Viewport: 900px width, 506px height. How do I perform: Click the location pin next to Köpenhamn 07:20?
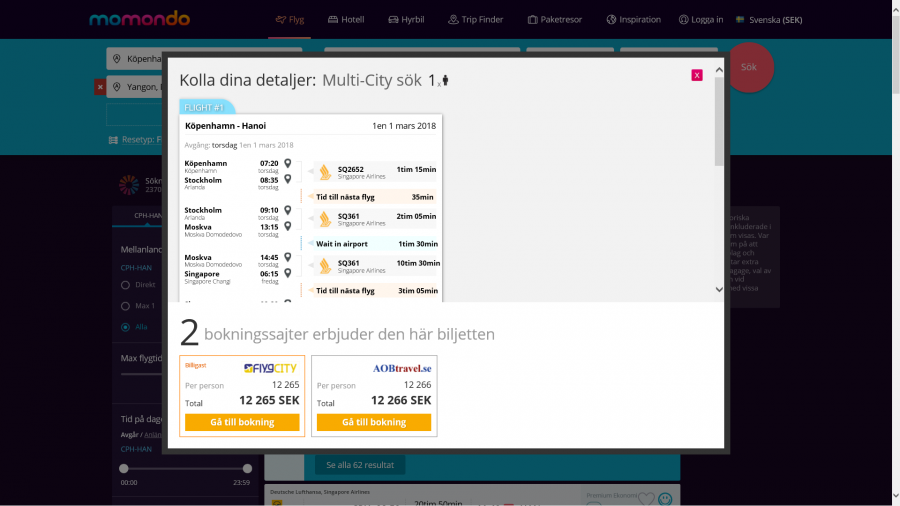(x=288, y=163)
